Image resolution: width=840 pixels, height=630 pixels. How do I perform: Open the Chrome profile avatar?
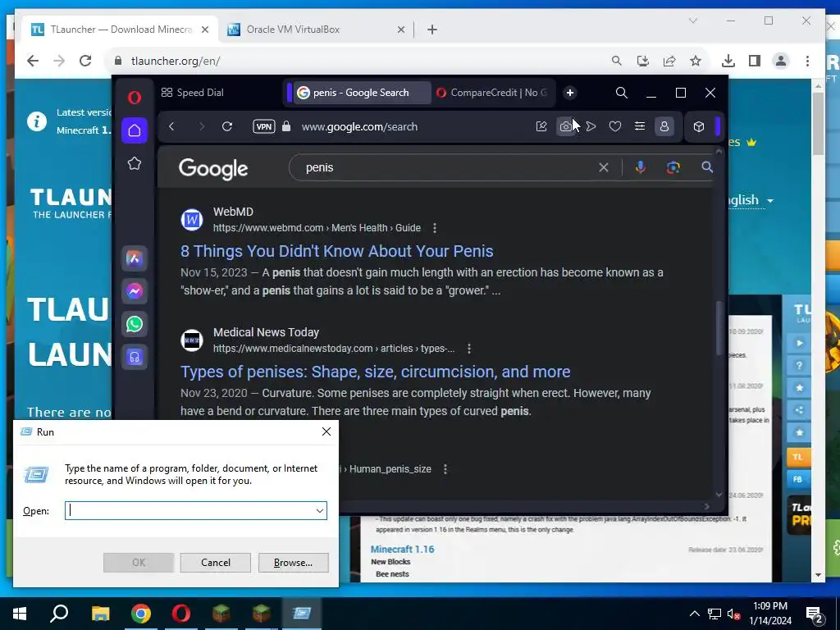click(x=781, y=61)
